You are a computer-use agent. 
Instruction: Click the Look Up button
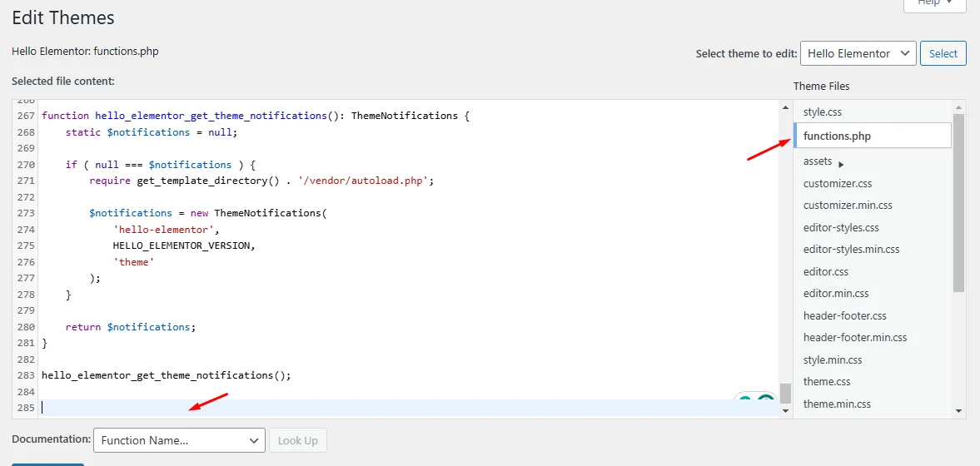click(x=297, y=440)
